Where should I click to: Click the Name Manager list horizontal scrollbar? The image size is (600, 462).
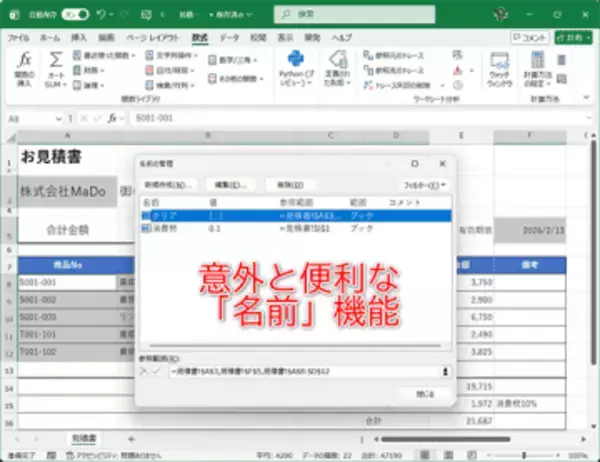295,346
